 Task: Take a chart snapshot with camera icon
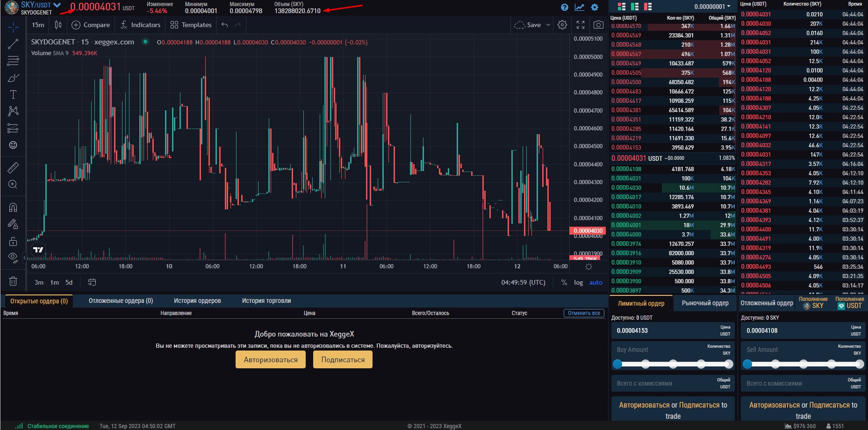tap(598, 25)
